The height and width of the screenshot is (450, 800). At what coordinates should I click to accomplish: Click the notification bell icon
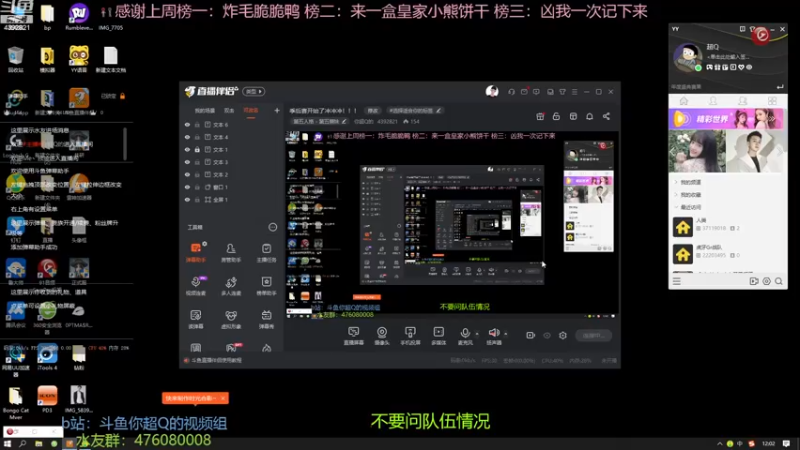(x=589, y=116)
